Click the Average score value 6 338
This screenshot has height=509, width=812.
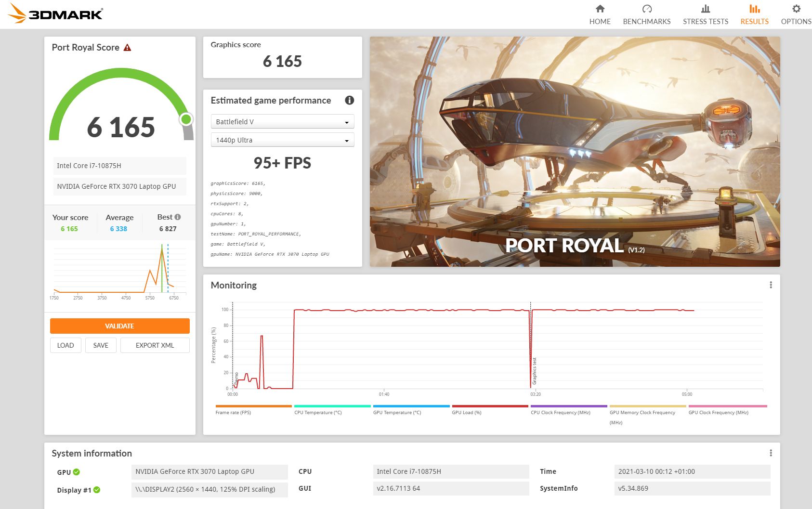point(118,229)
